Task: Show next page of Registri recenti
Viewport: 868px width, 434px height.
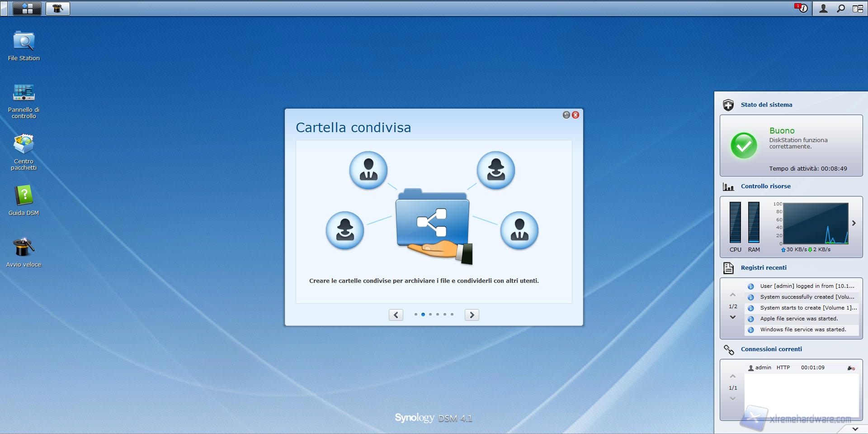Action: [733, 317]
